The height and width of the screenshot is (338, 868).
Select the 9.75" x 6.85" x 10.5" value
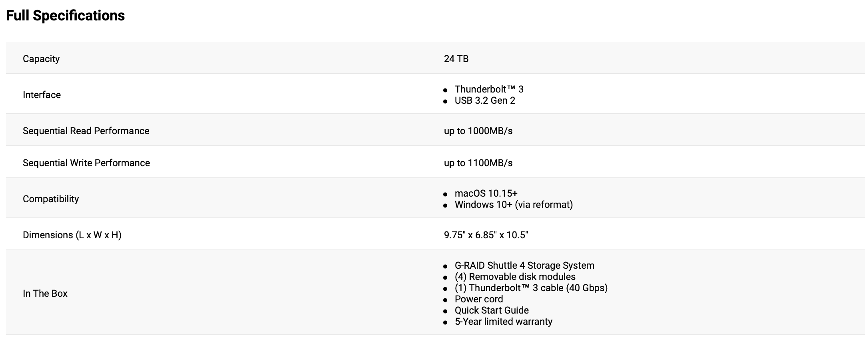pos(486,235)
